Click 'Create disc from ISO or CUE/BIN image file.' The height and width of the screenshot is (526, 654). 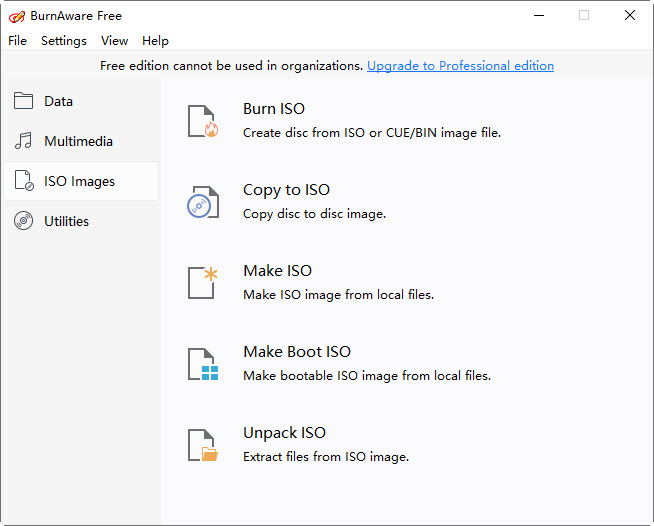point(372,133)
